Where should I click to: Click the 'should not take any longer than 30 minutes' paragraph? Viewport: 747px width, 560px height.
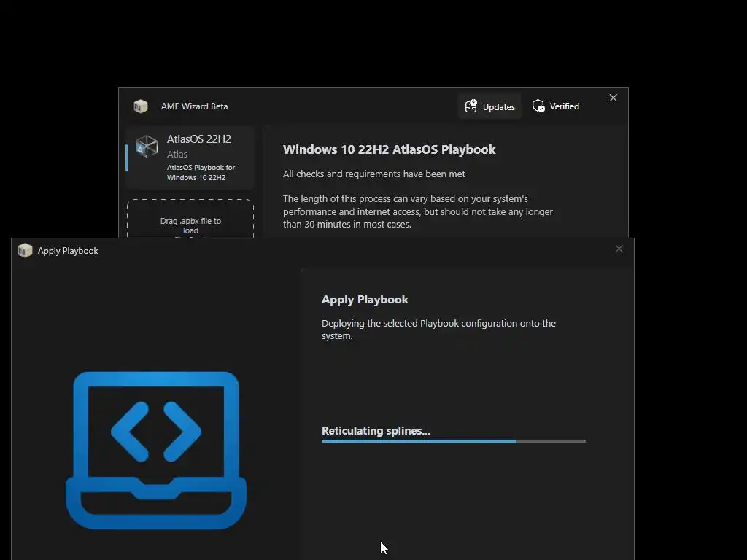coord(418,211)
